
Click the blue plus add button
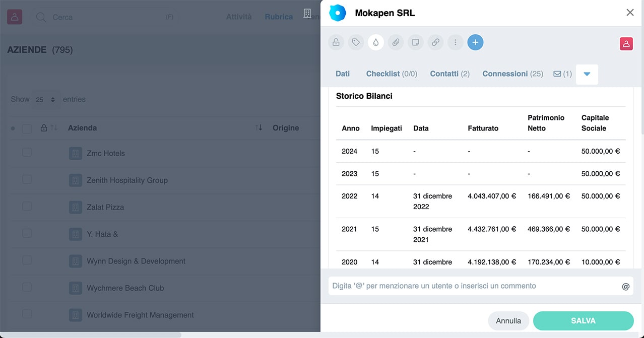[475, 43]
